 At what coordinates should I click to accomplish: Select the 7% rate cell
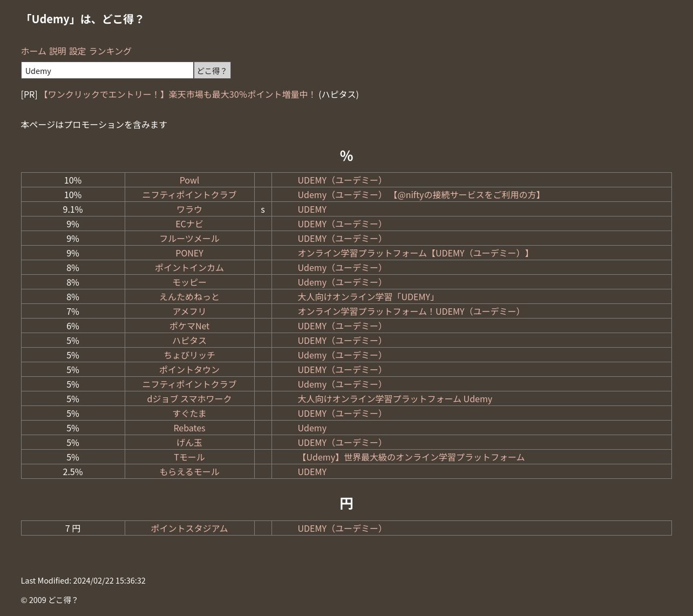[x=73, y=311]
